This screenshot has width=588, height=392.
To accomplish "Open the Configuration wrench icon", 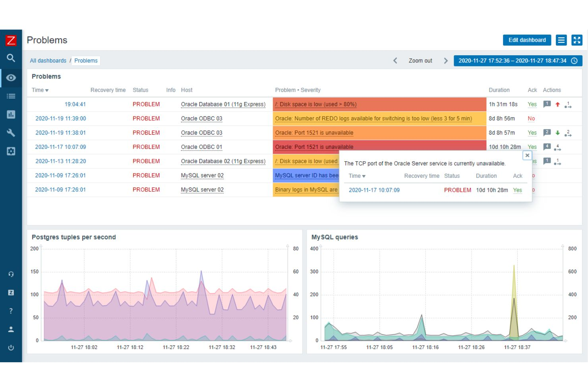I will tap(11, 133).
